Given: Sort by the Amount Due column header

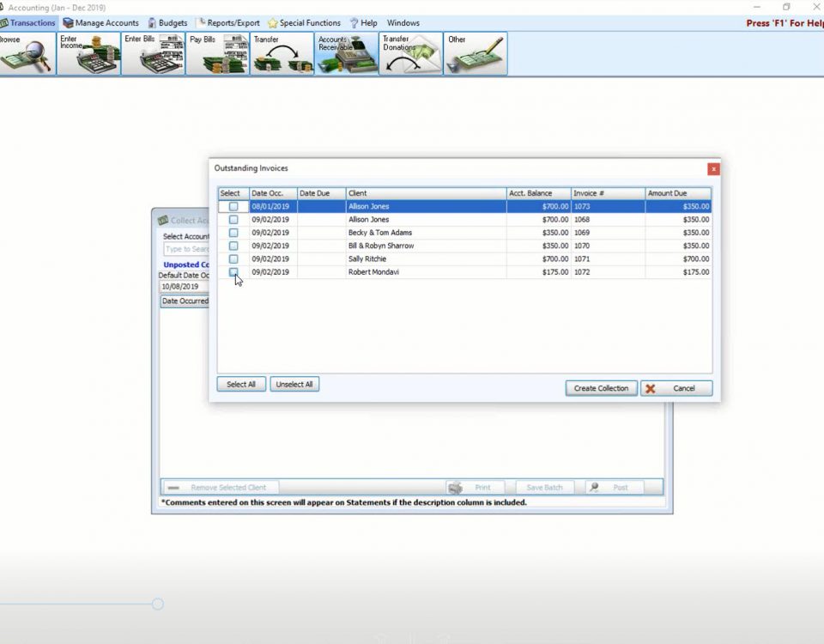Looking at the screenshot, I should click(x=678, y=193).
